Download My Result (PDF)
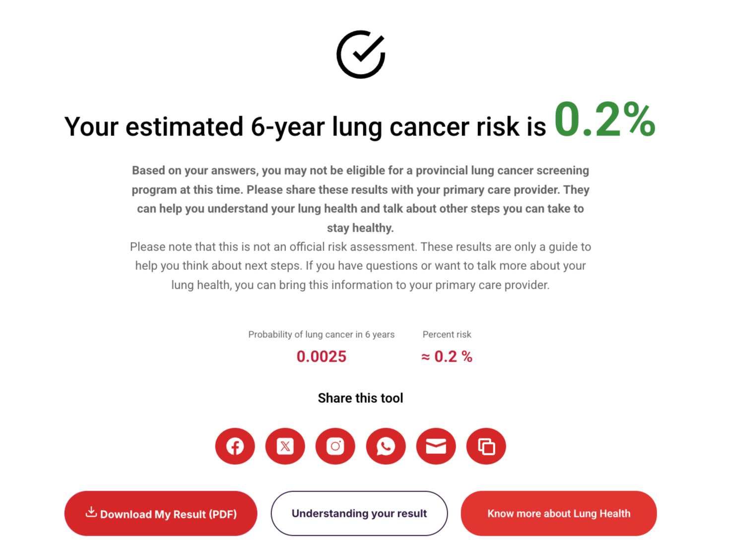The height and width of the screenshot is (560, 734). pos(161,513)
